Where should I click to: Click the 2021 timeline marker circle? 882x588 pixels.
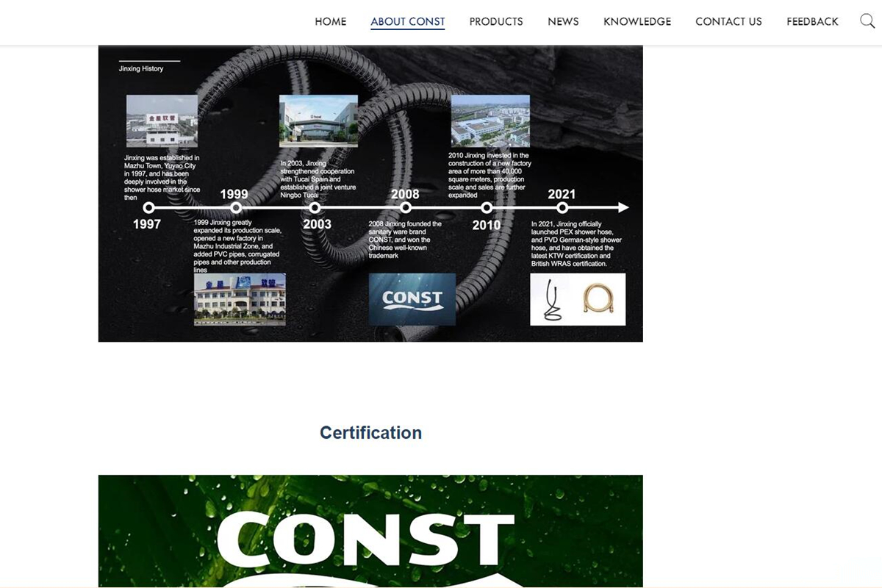(562, 208)
